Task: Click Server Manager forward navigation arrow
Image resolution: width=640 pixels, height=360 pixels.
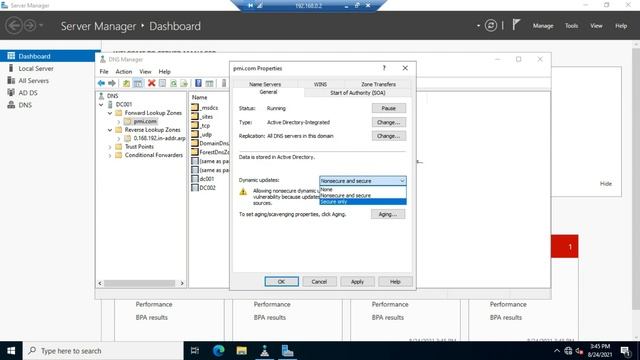Action: (x=30, y=26)
